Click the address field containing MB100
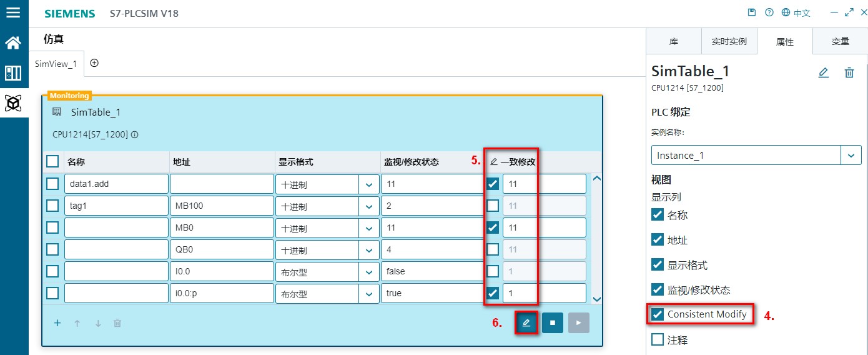The width and height of the screenshot is (868, 355). point(222,206)
